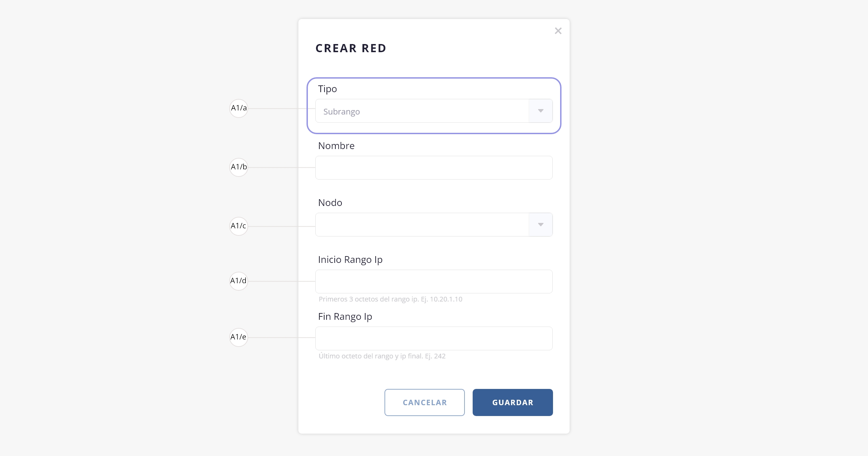Open the Tipo dropdown arrow
The width and height of the screenshot is (868, 456).
[540, 111]
